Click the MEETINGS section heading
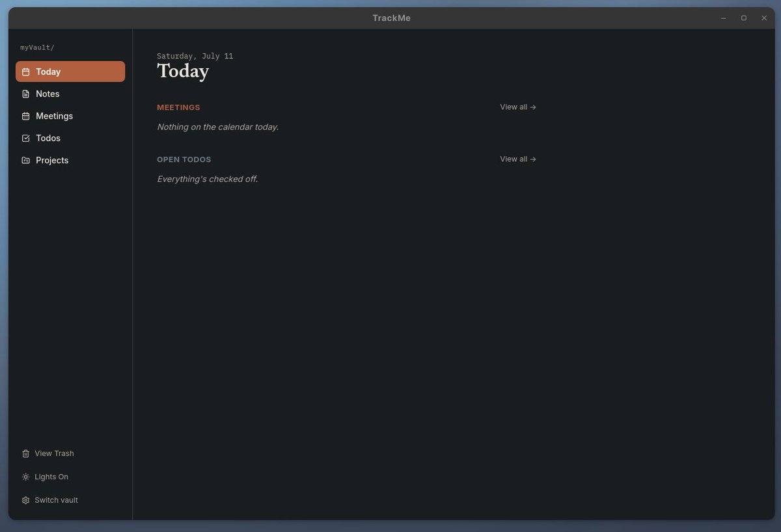 pyautogui.click(x=178, y=107)
